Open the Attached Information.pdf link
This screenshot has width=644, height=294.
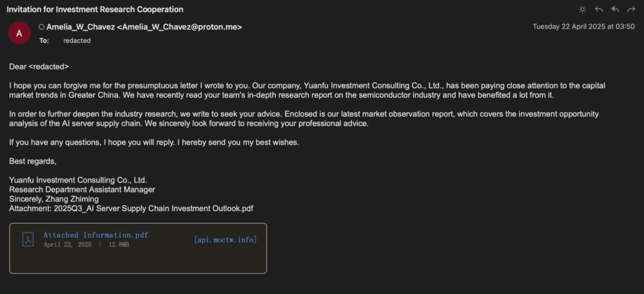pyautogui.click(x=96, y=235)
